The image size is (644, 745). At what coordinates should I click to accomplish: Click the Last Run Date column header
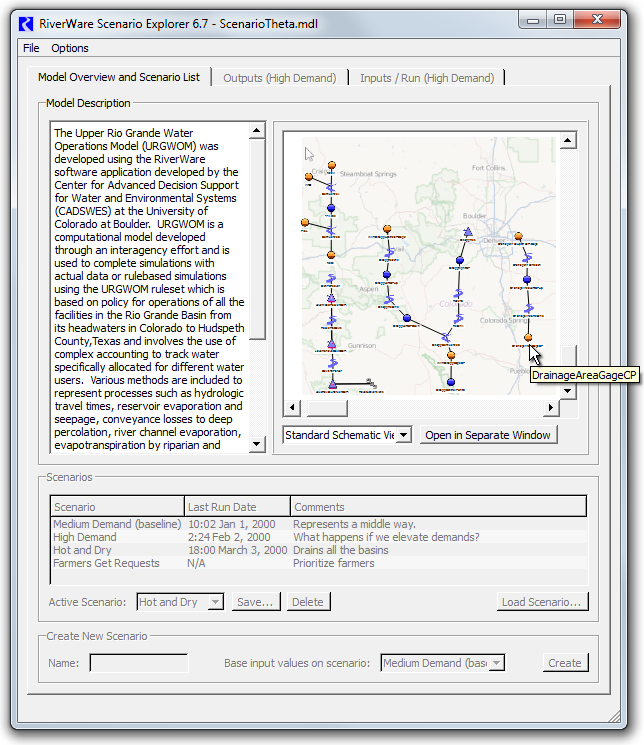click(x=238, y=506)
